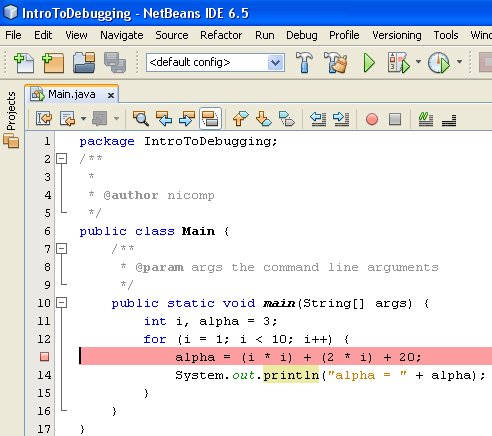The width and height of the screenshot is (492, 436).
Task: Click the Debug Main Project icon
Action: 398,62
